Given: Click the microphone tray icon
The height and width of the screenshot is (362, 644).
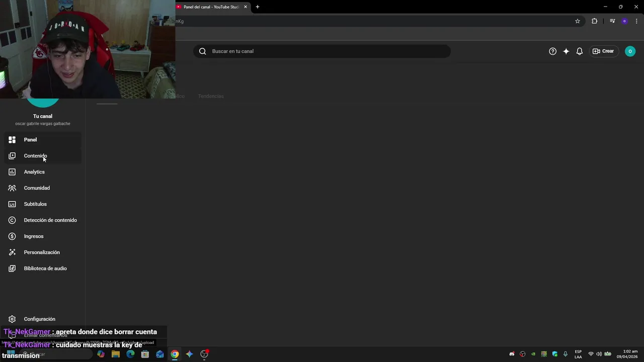Looking at the screenshot, I should 566,354.
